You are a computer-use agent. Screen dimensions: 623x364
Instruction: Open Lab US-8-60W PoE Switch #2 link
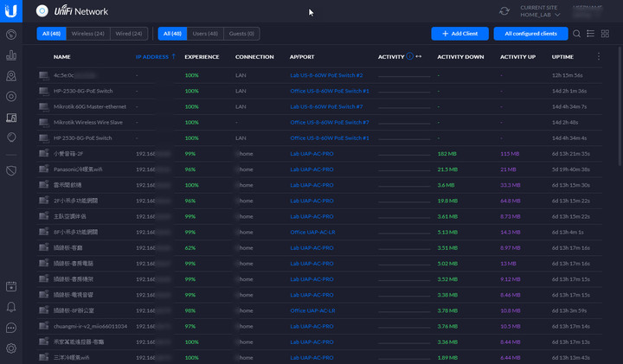click(326, 75)
